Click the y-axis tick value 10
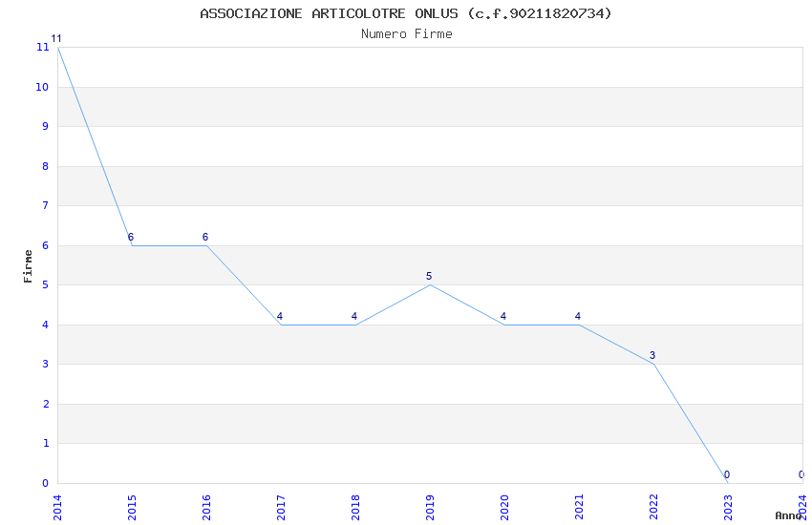Image resolution: width=812 pixels, height=525 pixels. point(42,88)
